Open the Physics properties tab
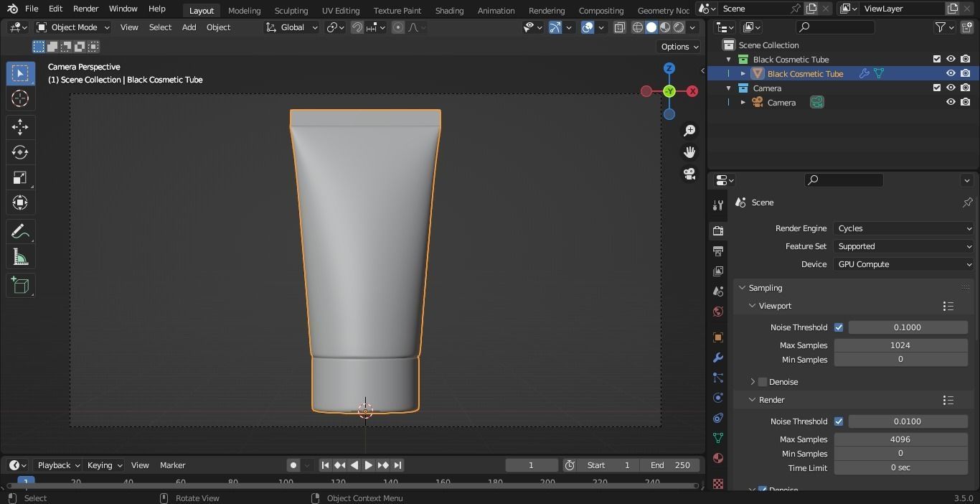The height and width of the screenshot is (504, 980). [x=718, y=398]
